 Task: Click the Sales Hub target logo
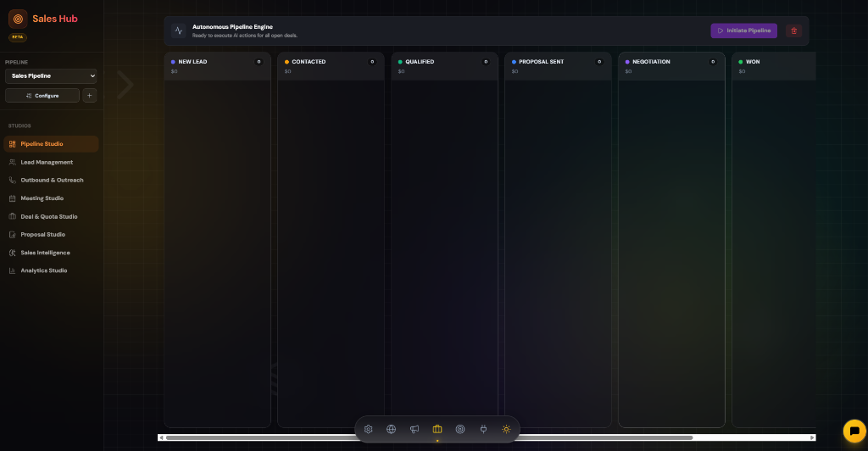tap(18, 19)
